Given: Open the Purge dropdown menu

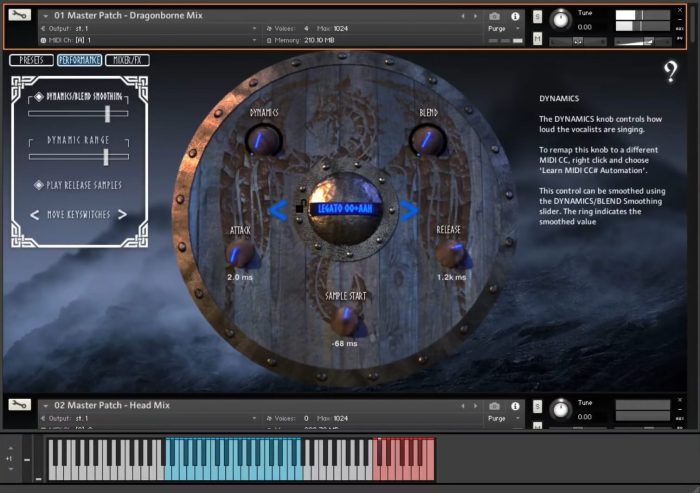Looking at the screenshot, I should point(503,29).
